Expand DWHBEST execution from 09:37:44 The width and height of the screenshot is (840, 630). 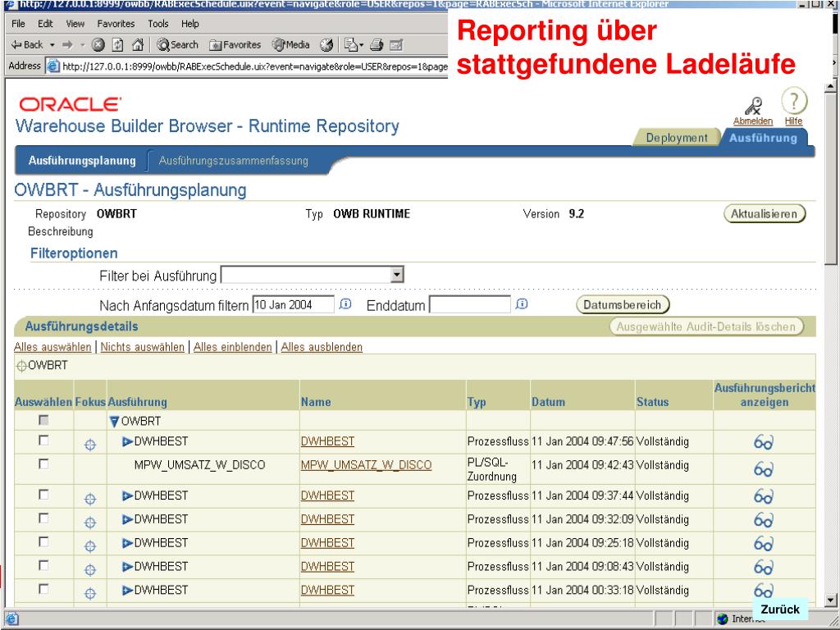point(127,495)
